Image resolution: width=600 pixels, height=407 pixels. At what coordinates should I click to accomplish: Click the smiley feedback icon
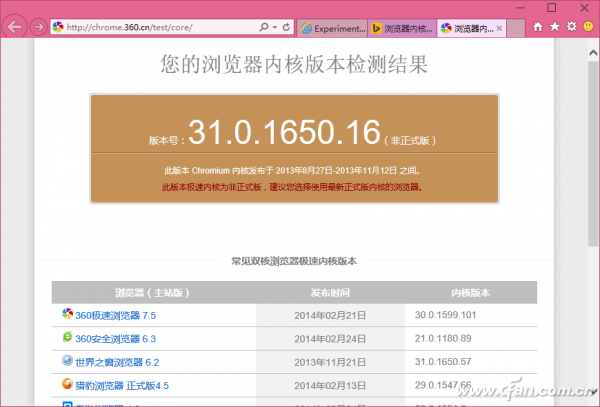(587, 26)
